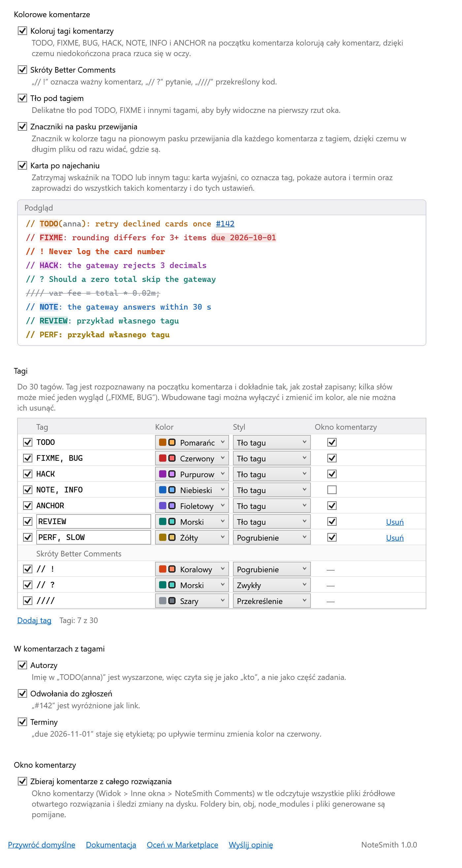
Task: Click Oceń w Marketplace
Action: [x=182, y=845]
